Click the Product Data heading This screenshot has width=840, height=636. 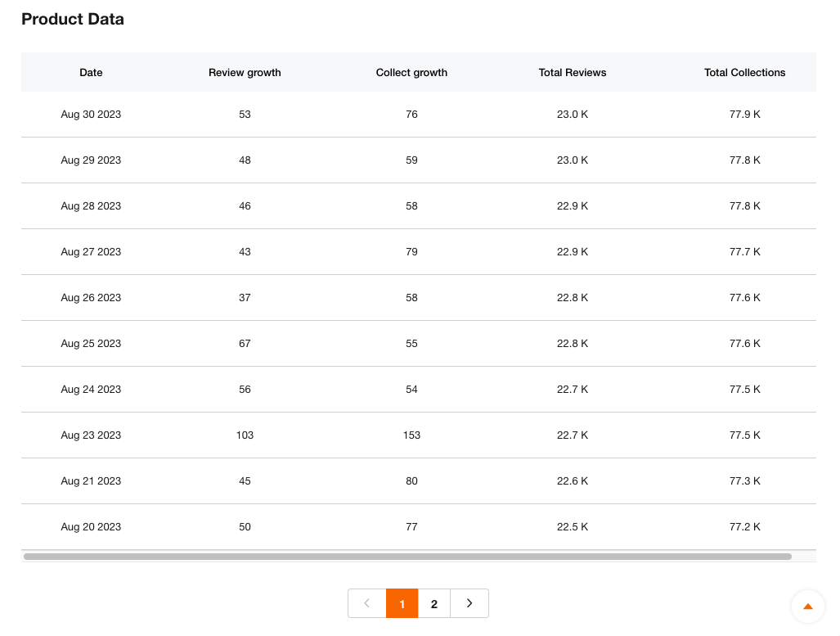coord(72,19)
